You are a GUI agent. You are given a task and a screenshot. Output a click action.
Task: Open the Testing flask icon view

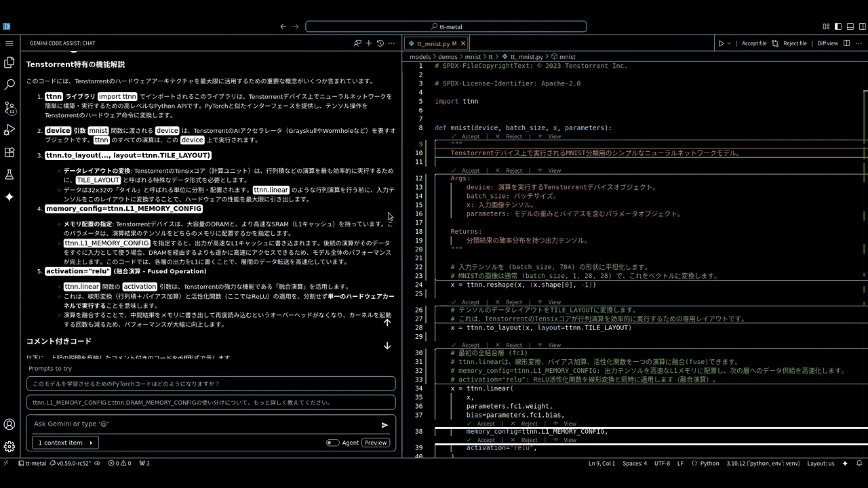point(9,175)
